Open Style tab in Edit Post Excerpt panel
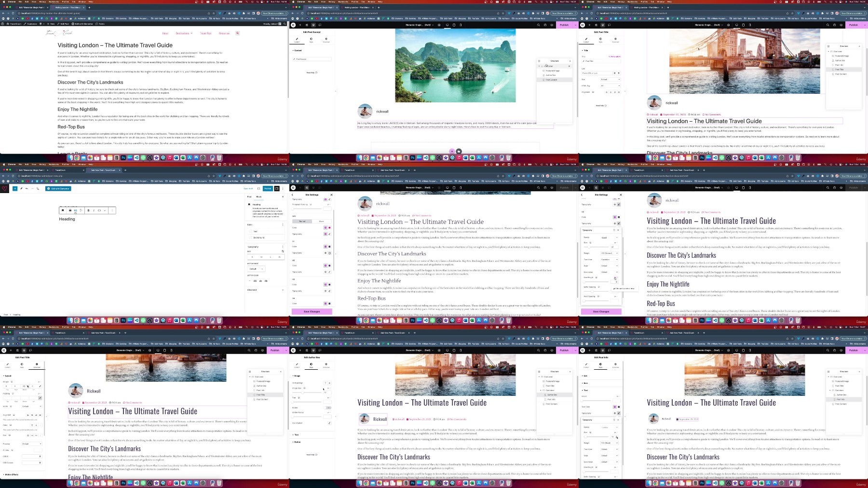 (311, 40)
